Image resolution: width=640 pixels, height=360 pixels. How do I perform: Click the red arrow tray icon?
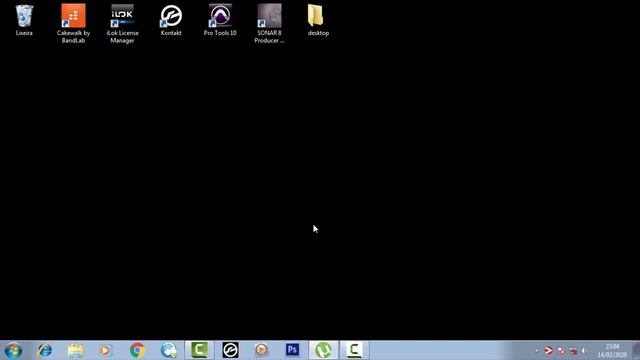coord(549,351)
